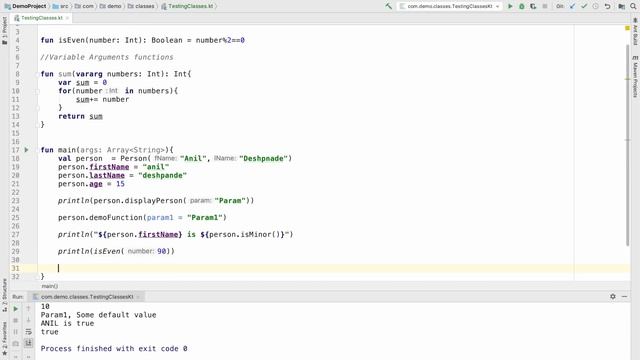Click "Process finished with exit code 0" output
This screenshot has height=360, width=640.
114,349
